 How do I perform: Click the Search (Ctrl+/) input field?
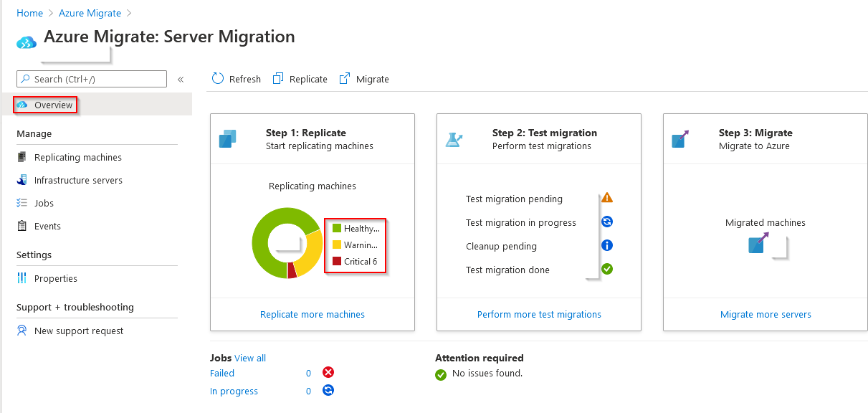[92, 79]
